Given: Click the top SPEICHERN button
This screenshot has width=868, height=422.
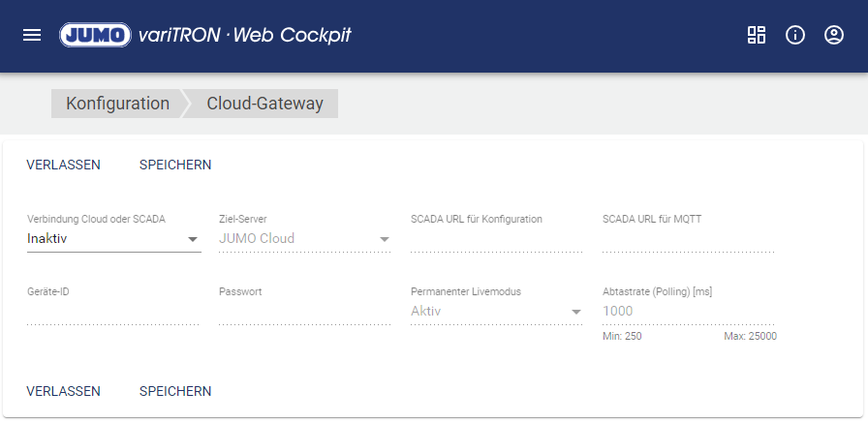Looking at the screenshot, I should [x=175, y=165].
